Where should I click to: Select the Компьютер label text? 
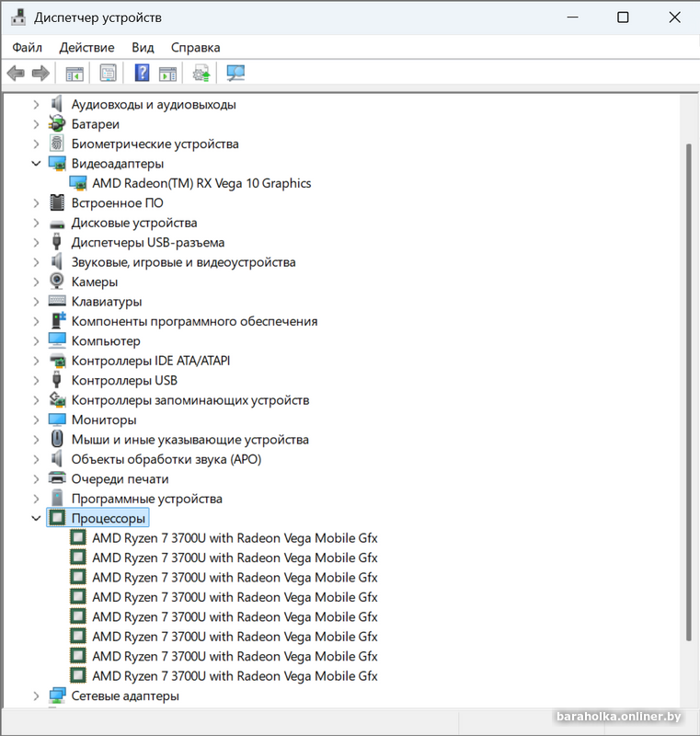106,341
